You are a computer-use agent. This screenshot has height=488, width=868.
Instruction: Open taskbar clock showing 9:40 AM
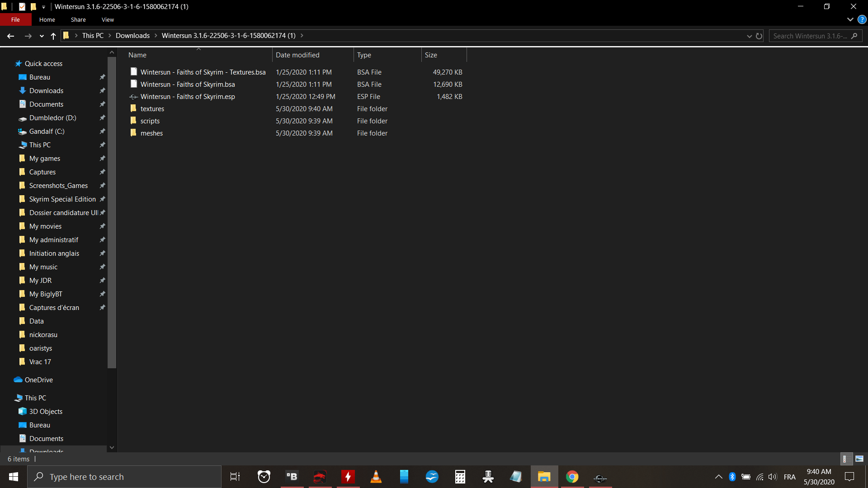click(819, 477)
